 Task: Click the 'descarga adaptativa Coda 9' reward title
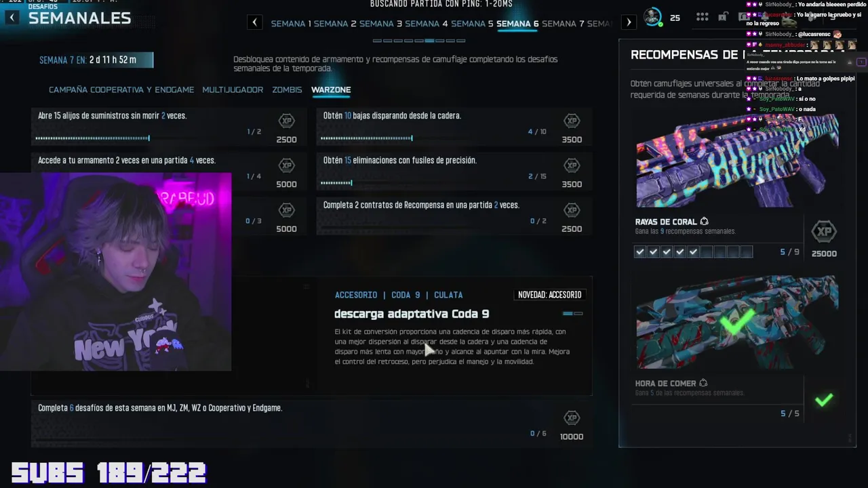click(412, 314)
